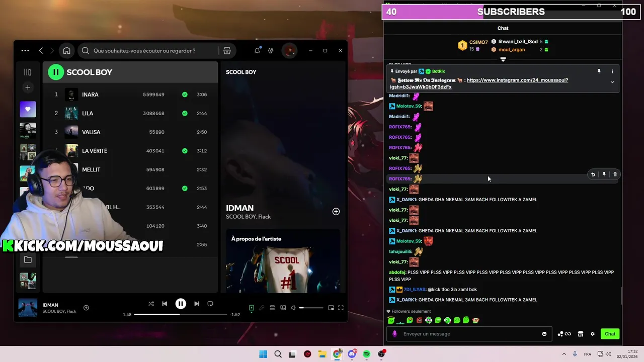Pin the hovered ROFIX765 message

click(x=604, y=174)
